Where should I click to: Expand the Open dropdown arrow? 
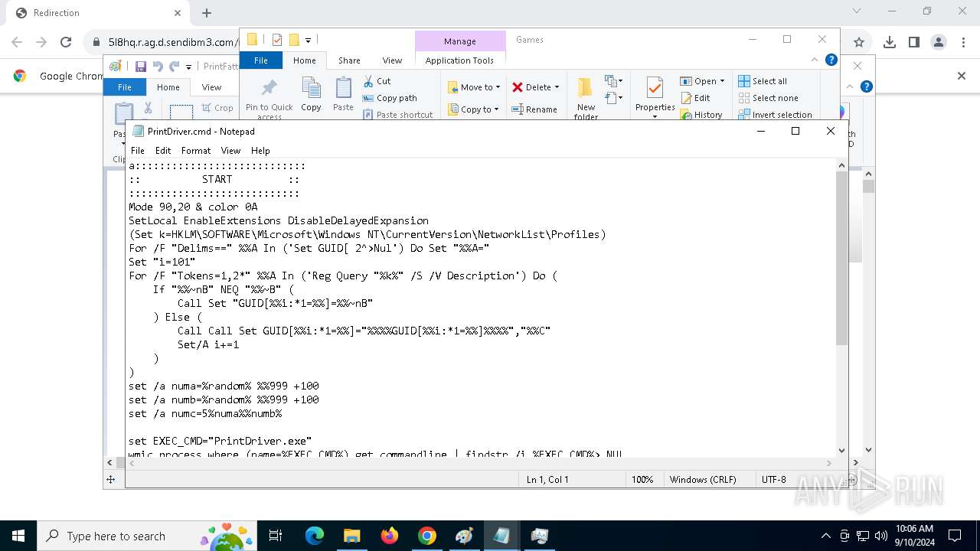point(722,81)
